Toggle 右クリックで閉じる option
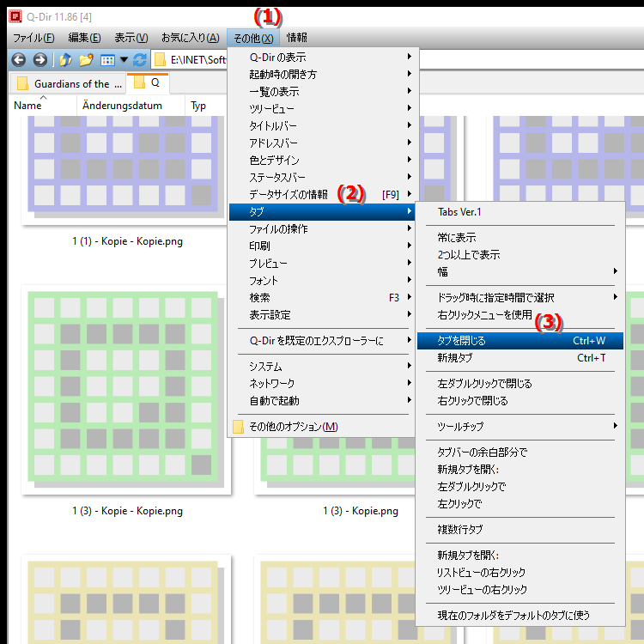Screen dimensions: 644x644 520,400
